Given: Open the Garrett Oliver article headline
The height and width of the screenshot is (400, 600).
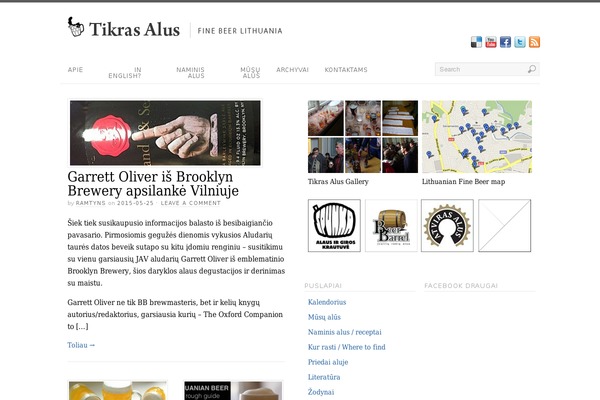Looking at the screenshot, I should (x=153, y=184).
